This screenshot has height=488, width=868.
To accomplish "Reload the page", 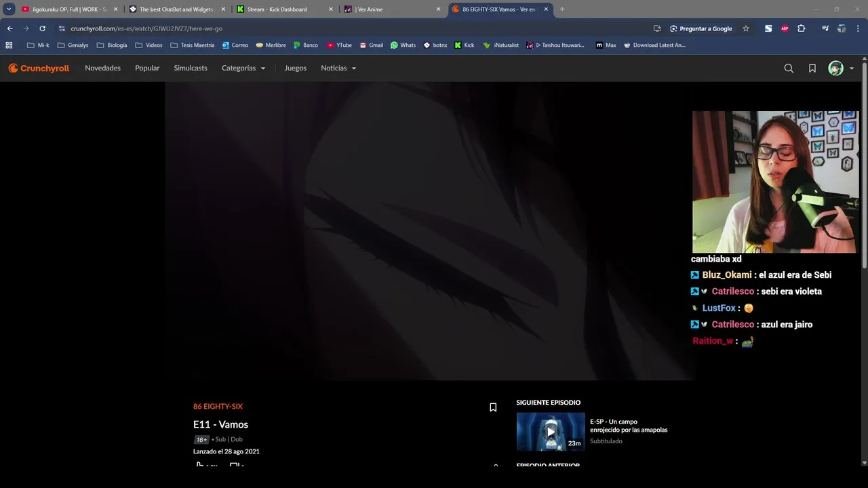I will [x=42, y=28].
